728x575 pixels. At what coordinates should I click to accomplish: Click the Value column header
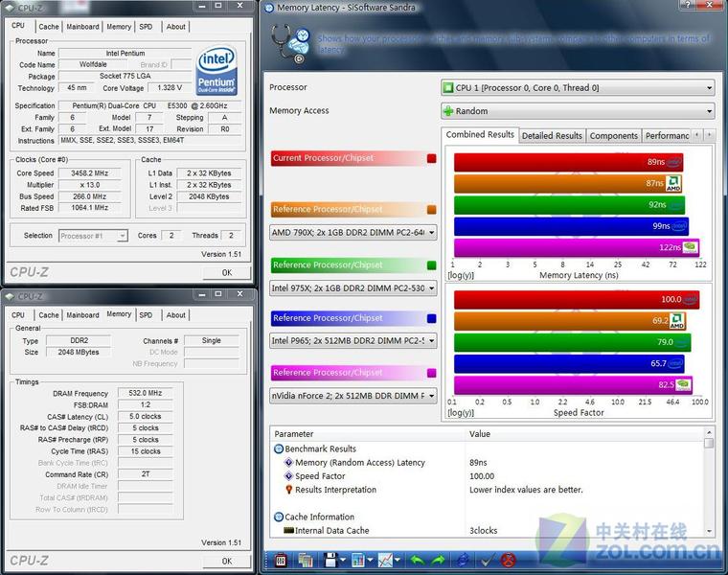click(x=584, y=434)
